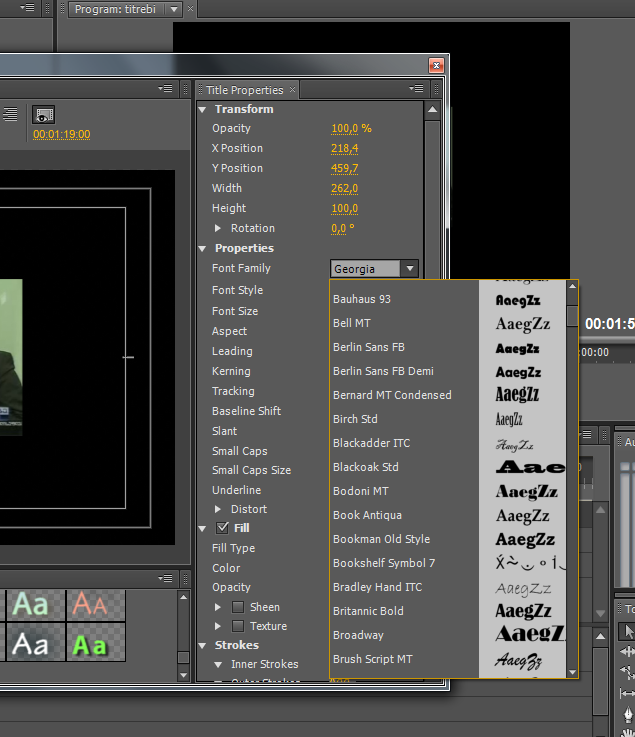Click the titler timecode 00:01:19:00
This screenshot has width=635, height=737.
tap(62, 134)
